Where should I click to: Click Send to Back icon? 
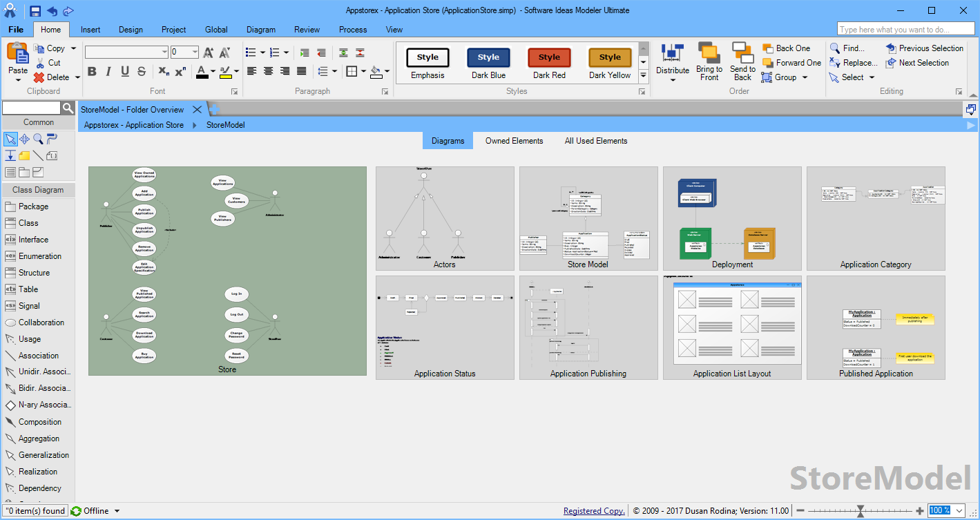[x=742, y=53]
